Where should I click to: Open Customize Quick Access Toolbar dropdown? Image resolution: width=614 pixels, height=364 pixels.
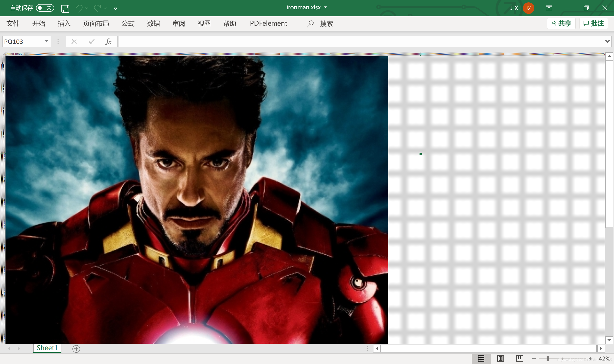(115, 8)
